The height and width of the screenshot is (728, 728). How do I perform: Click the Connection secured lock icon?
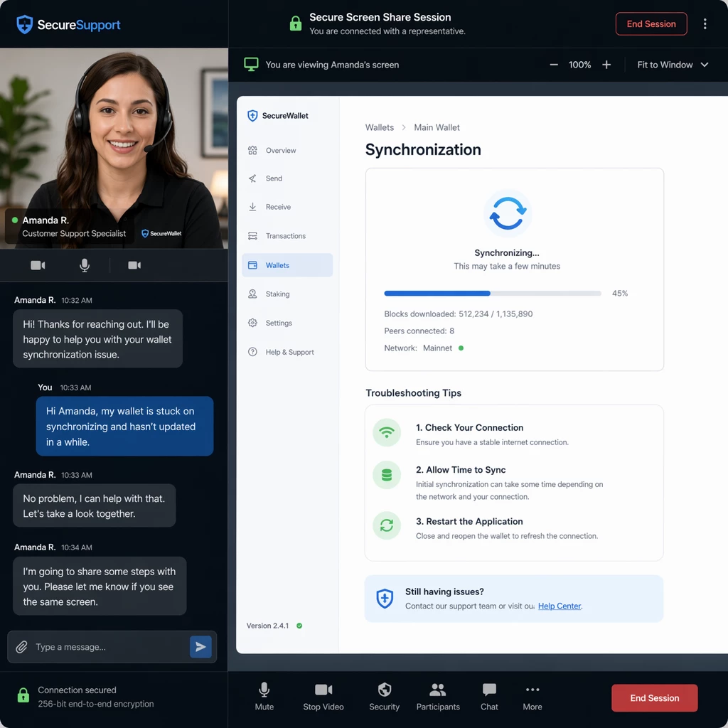coord(23,695)
